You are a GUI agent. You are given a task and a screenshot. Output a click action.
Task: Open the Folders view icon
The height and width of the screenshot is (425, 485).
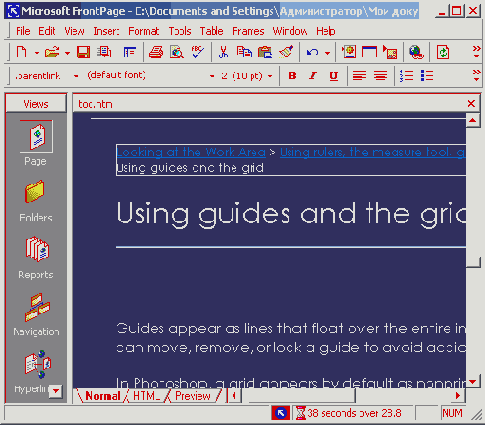35,192
